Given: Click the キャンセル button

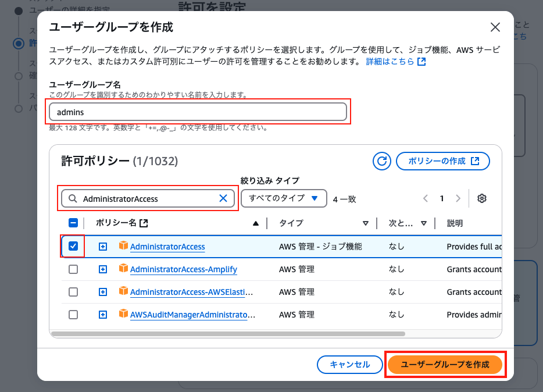Looking at the screenshot, I should 350,364.
